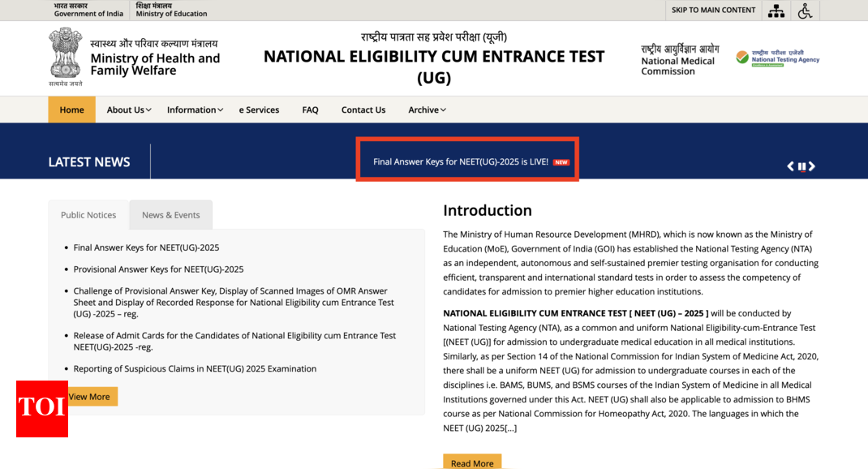Show previous news item with left arrow
Image resolution: width=868 pixels, height=469 pixels.
(791, 166)
